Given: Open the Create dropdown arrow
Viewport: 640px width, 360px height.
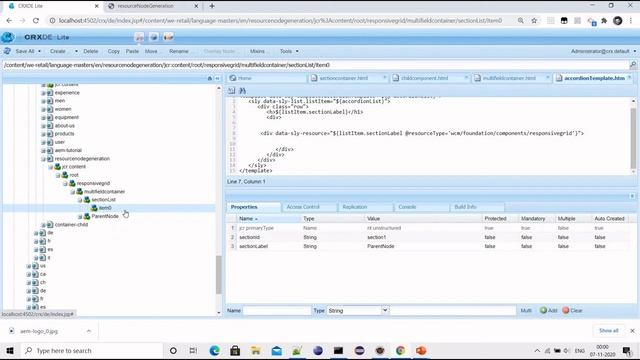Looking at the screenshot, I should tap(76, 51).
